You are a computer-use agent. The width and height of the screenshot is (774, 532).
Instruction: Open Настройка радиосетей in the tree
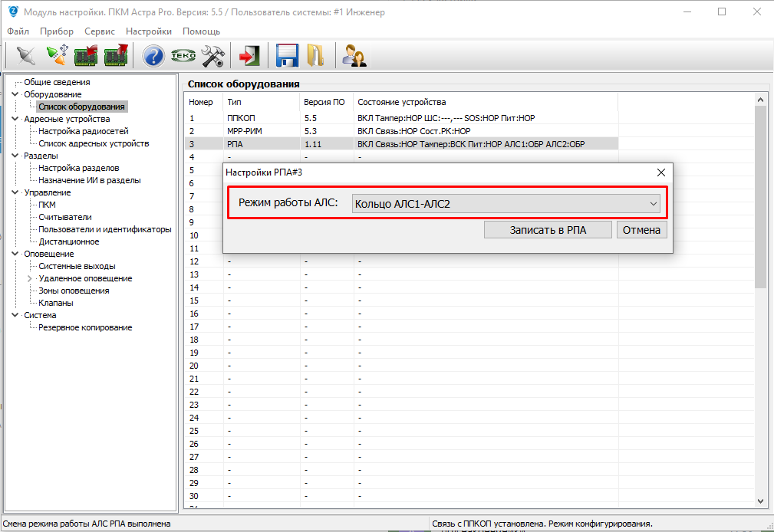(84, 131)
